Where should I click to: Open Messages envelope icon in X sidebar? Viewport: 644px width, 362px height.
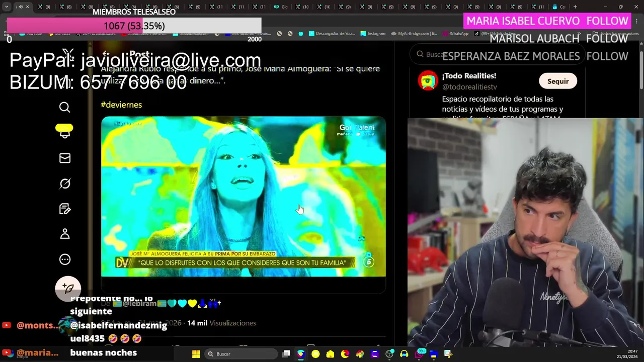[x=65, y=158]
